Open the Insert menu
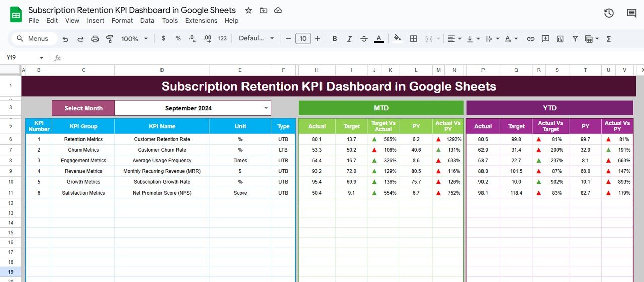This screenshot has height=282, width=644. 96,21
